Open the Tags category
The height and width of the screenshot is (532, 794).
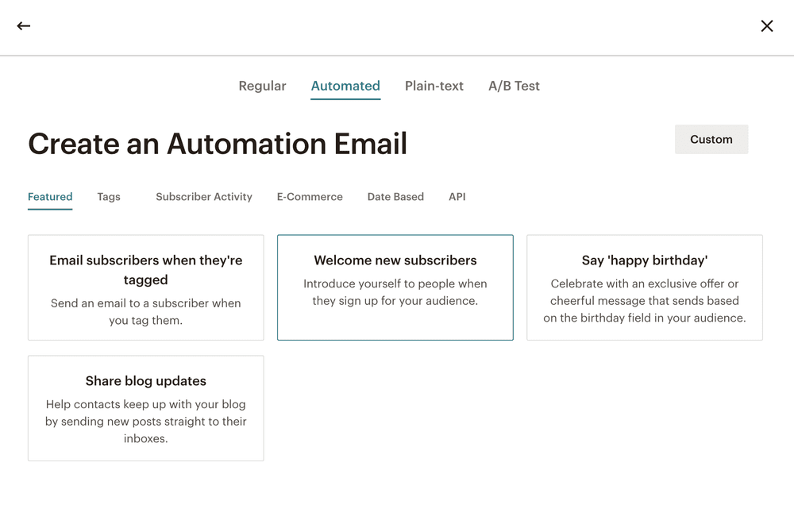[108, 196]
